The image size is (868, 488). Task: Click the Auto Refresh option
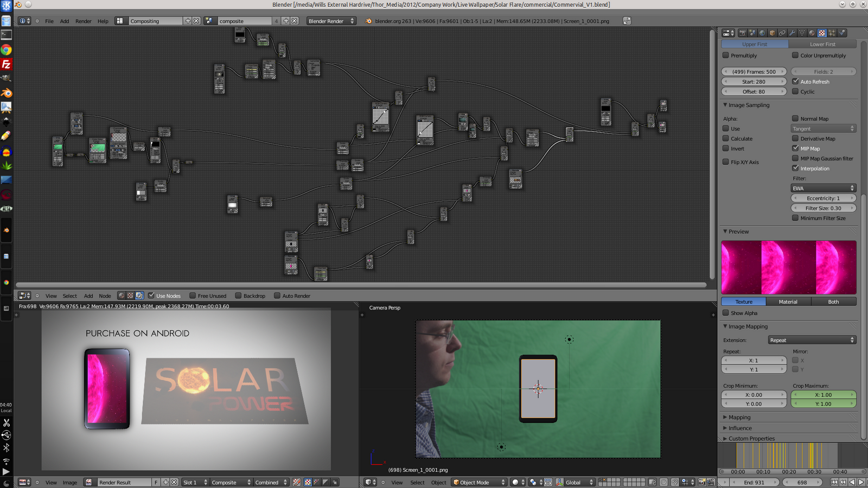796,81
